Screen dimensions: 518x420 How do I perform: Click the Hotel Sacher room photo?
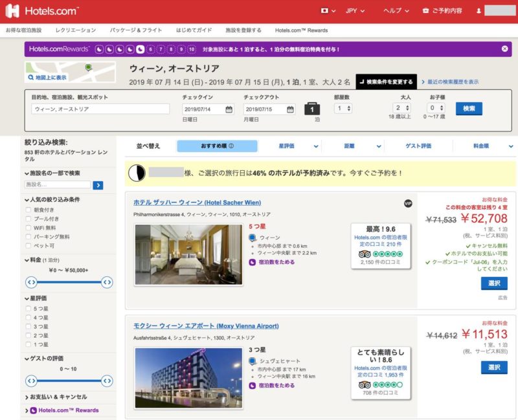pos(188,254)
